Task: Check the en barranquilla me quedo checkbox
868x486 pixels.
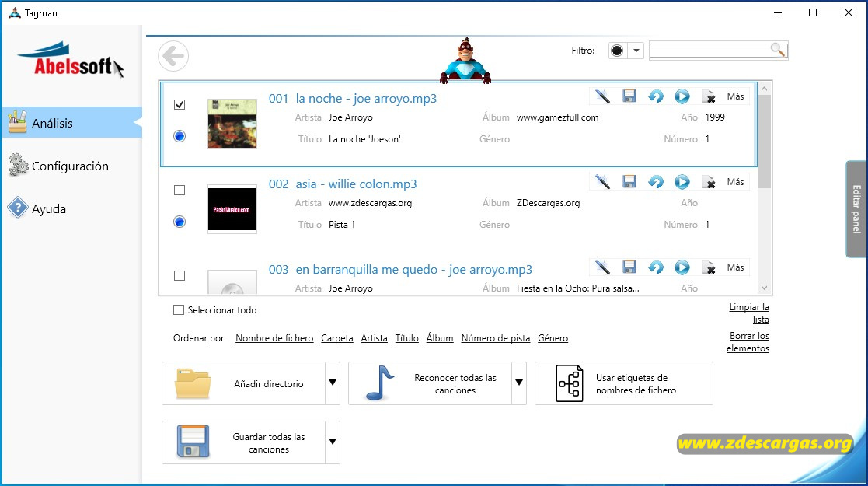Action: click(180, 275)
